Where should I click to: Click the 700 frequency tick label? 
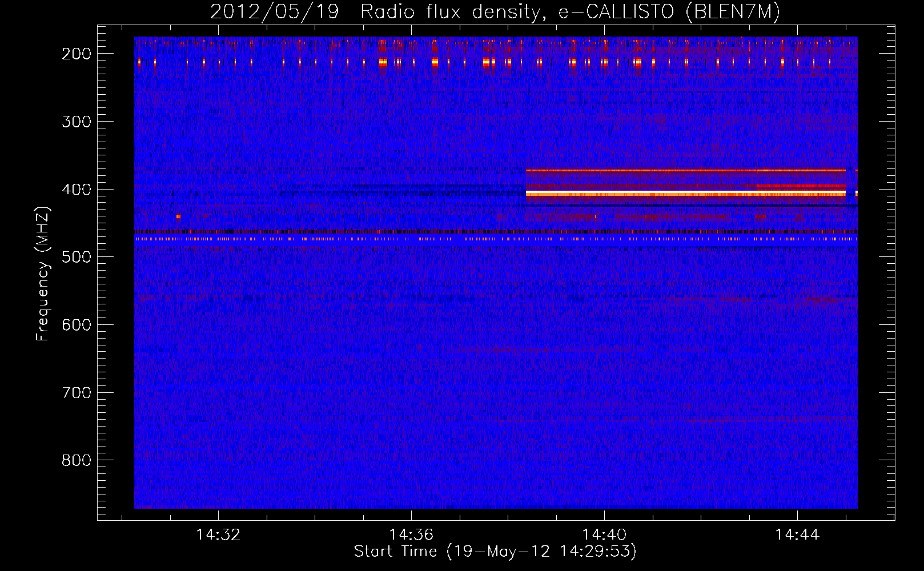(x=77, y=393)
